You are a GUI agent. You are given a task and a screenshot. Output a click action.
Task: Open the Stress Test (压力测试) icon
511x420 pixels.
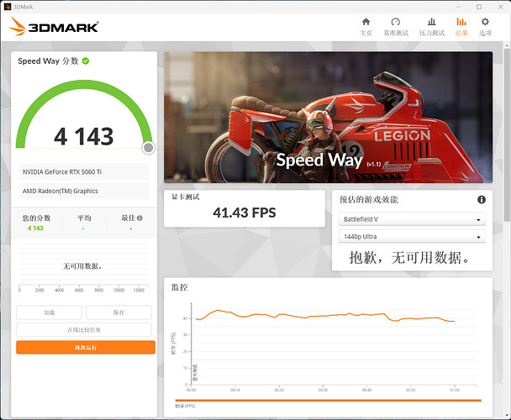432,22
